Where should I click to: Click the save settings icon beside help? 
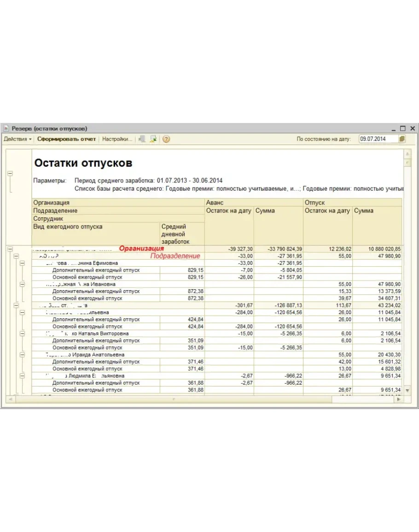153,139
